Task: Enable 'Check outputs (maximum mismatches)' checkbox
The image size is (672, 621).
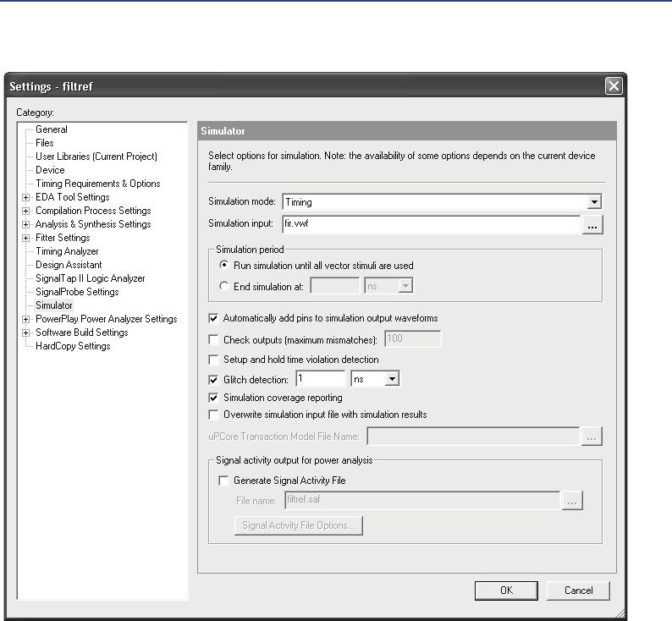Action: 213,340
